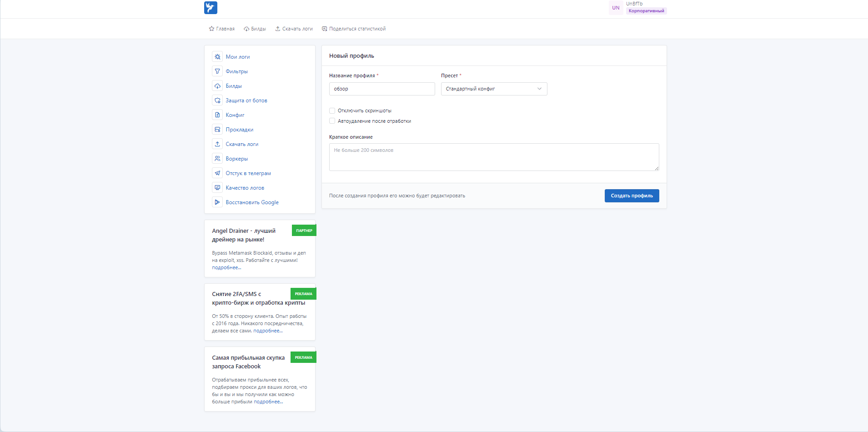868x432 pixels.
Task: Select the funnel icon for Фильтры
Action: coord(217,71)
